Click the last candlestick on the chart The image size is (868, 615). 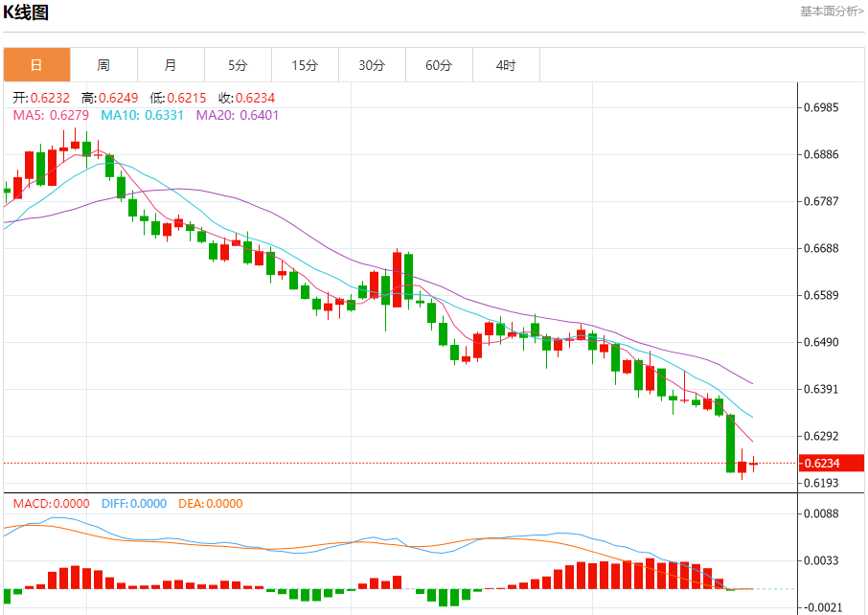pyautogui.click(x=753, y=464)
